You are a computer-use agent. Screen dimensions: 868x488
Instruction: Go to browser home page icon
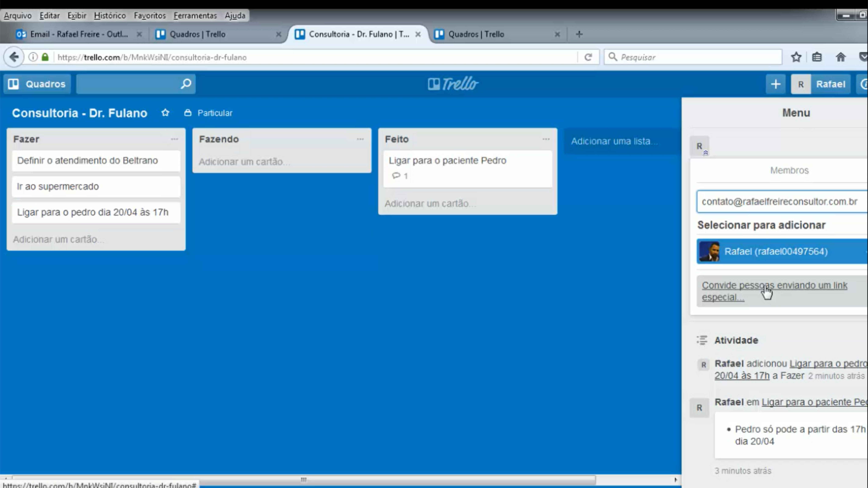point(841,57)
